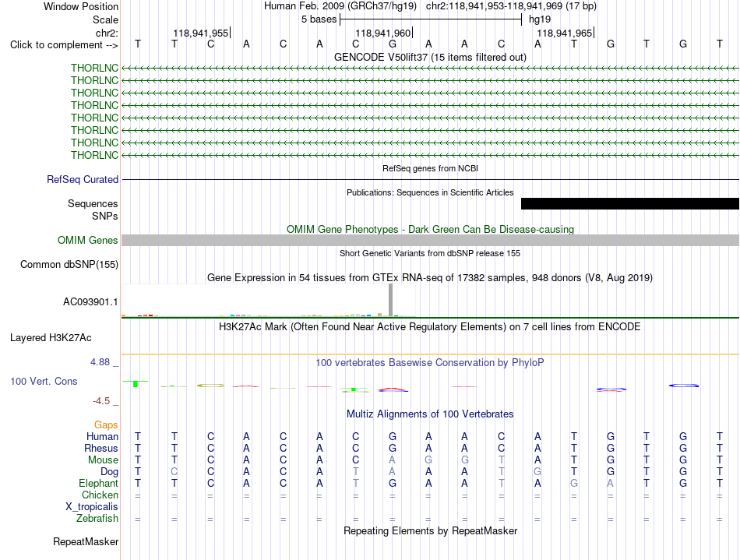The image size is (740, 560).
Task: Click the Rhesus alignment row label
Action: click(x=101, y=448)
